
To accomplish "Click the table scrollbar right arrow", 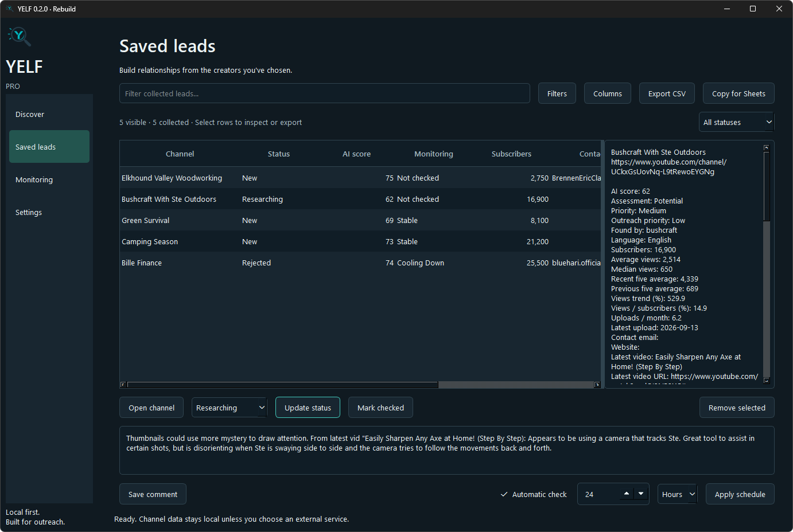I will (x=597, y=385).
